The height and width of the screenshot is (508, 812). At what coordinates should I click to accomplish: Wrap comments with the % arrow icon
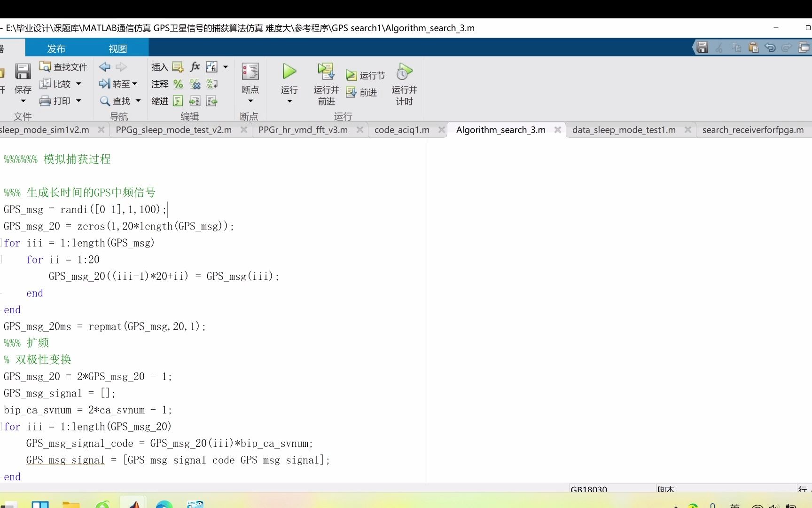(212, 84)
